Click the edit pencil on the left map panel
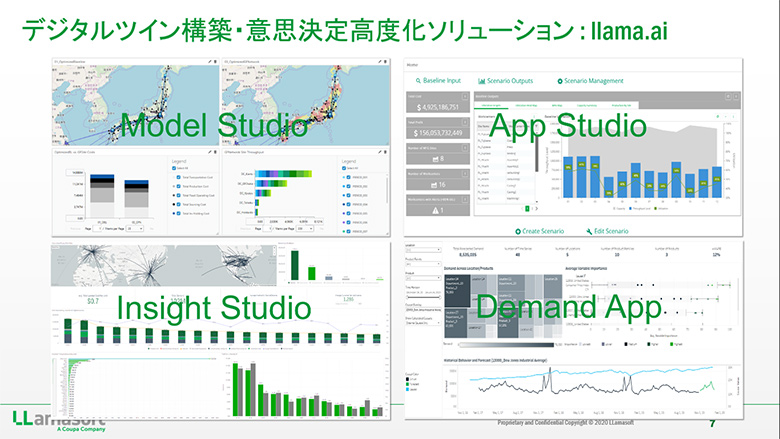This screenshot has width=780, height=439. (x=210, y=62)
